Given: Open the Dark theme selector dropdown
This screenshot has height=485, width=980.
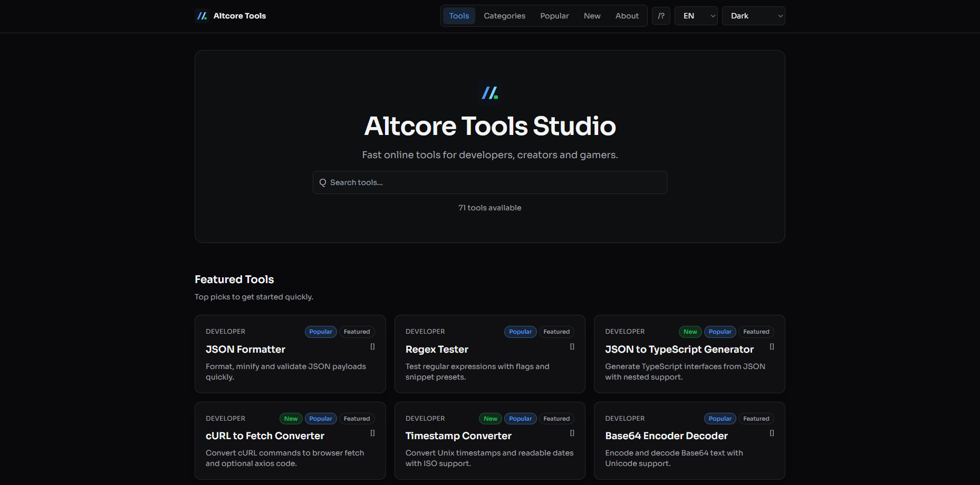Looking at the screenshot, I should pyautogui.click(x=753, y=16).
